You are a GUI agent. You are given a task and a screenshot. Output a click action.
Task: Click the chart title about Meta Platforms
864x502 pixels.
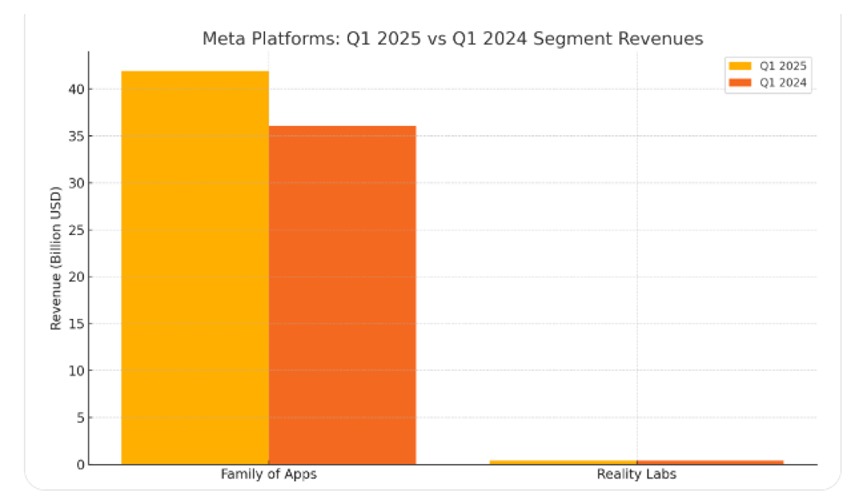coord(452,38)
